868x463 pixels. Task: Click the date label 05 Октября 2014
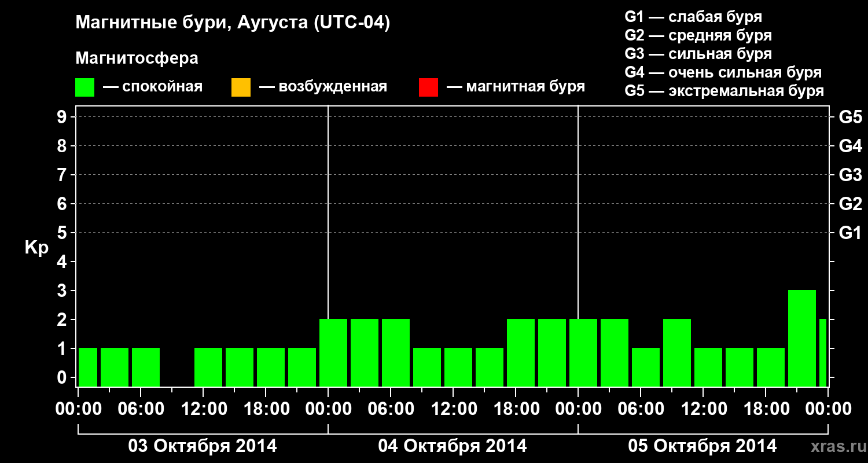tap(703, 446)
